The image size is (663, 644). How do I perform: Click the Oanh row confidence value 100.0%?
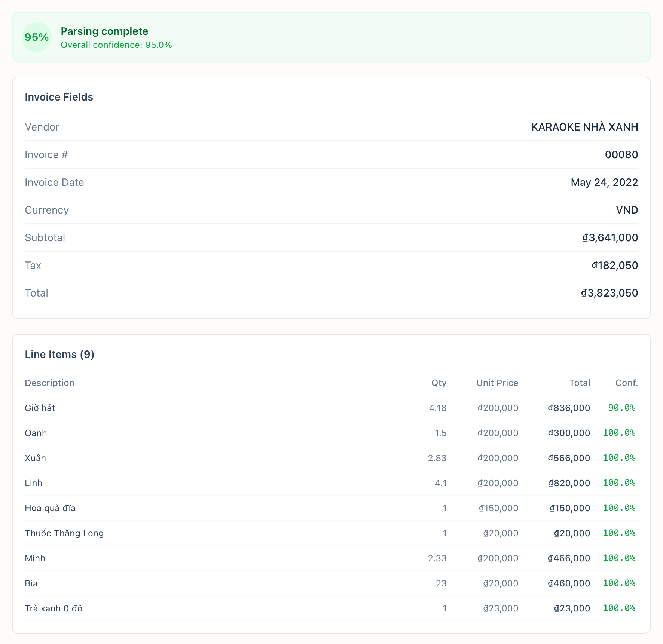(619, 433)
